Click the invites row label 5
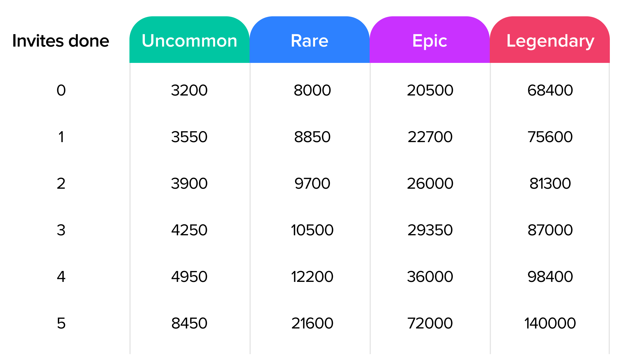 click(61, 323)
